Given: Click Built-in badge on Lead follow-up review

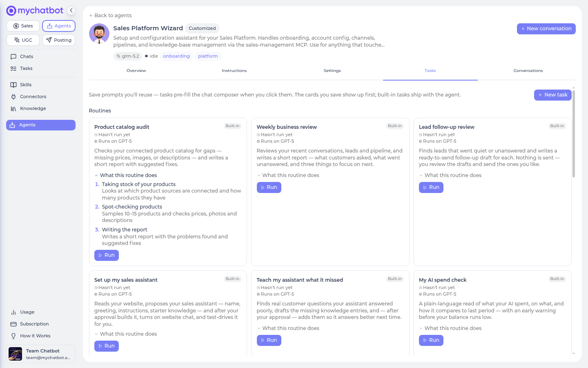Looking at the screenshot, I should click(x=557, y=126).
